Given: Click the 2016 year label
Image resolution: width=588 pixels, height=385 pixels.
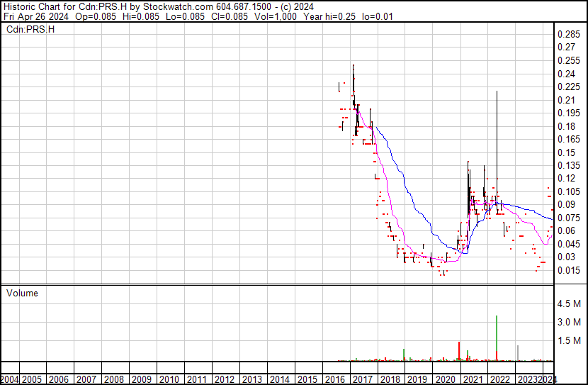Looking at the screenshot, I should coord(335,379).
